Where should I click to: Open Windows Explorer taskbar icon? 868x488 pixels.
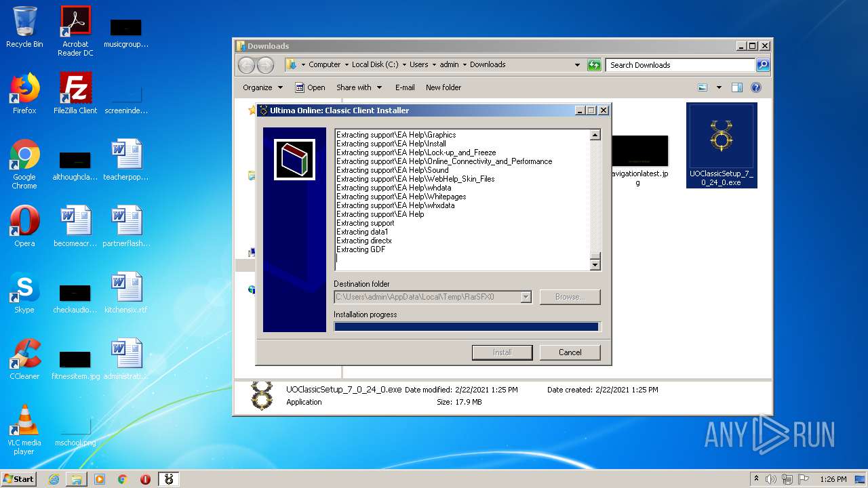[77, 479]
